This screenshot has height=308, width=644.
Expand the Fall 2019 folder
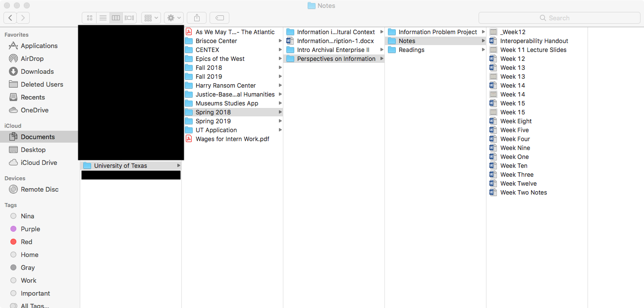(209, 77)
